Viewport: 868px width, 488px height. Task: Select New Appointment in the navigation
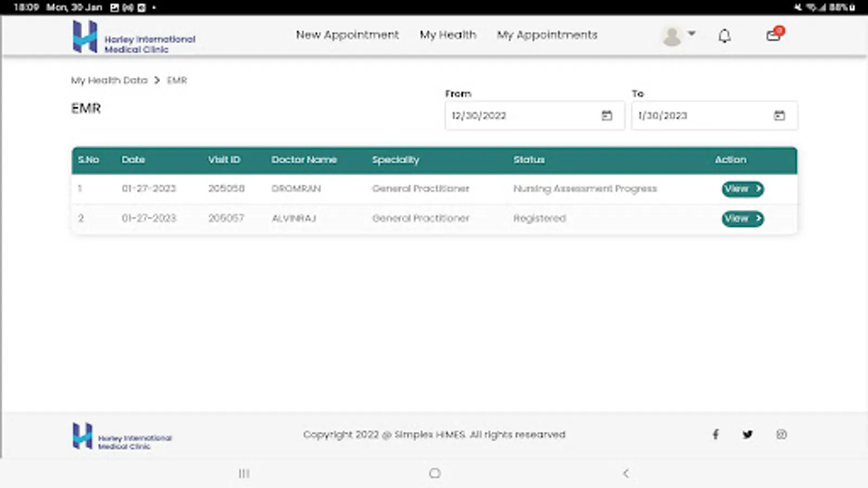coord(347,35)
